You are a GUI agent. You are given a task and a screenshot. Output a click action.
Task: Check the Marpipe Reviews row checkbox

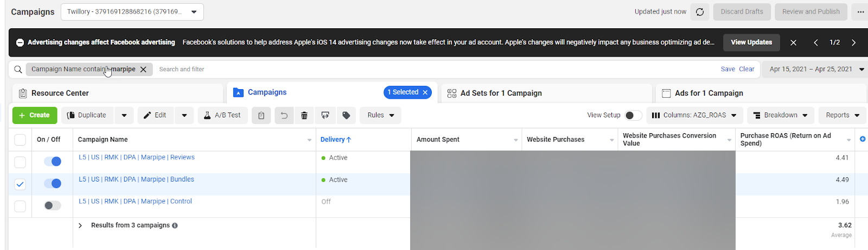pyautogui.click(x=20, y=162)
